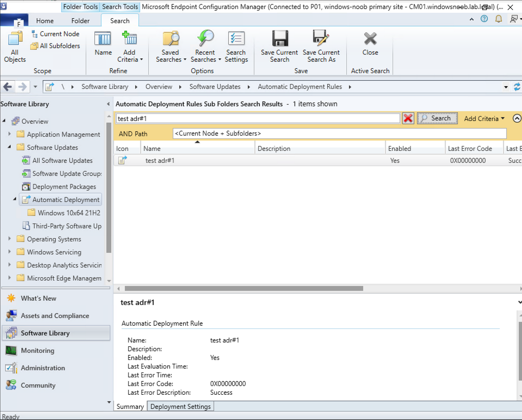Switch to the Folder ribbon tab
The image size is (522, 420).
tap(80, 21)
